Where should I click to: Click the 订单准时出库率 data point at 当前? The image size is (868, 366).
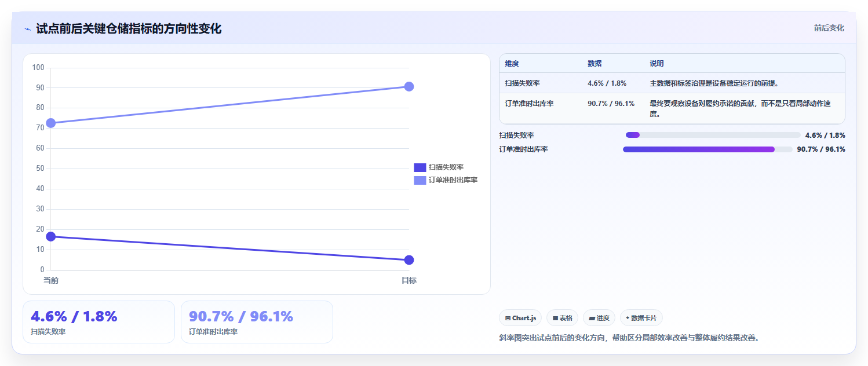click(51, 123)
